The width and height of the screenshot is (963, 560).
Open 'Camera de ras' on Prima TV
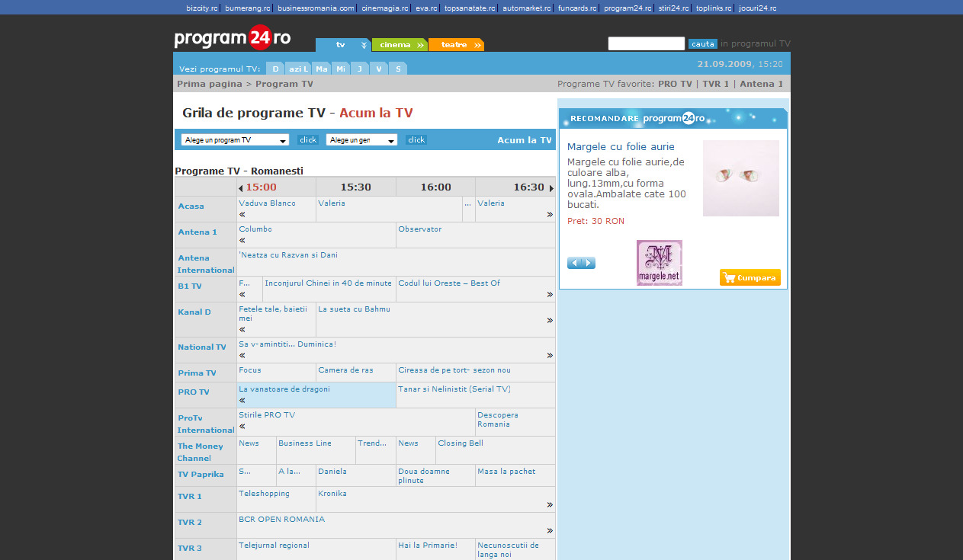tap(346, 370)
